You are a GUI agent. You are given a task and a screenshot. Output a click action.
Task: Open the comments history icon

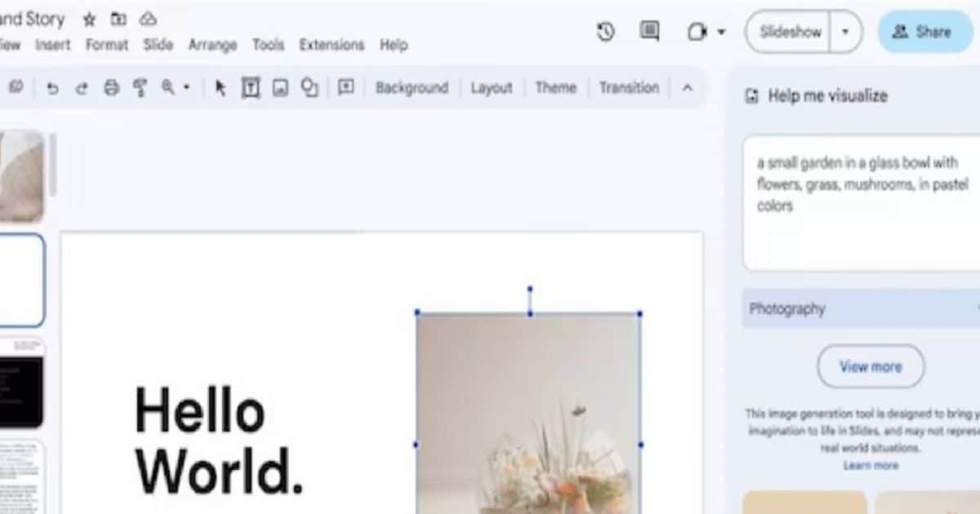pyautogui.click(x=650, y=32)
